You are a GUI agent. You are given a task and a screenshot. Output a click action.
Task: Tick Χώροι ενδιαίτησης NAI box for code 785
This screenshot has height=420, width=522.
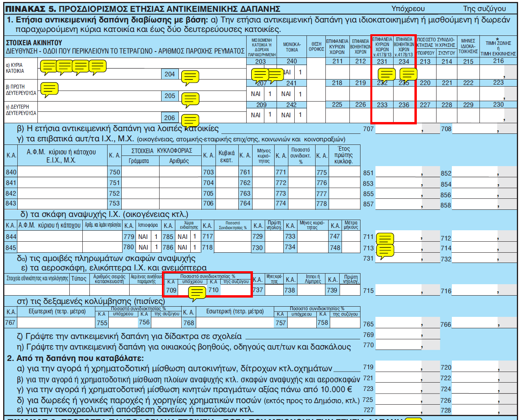(x=195, y=237)
